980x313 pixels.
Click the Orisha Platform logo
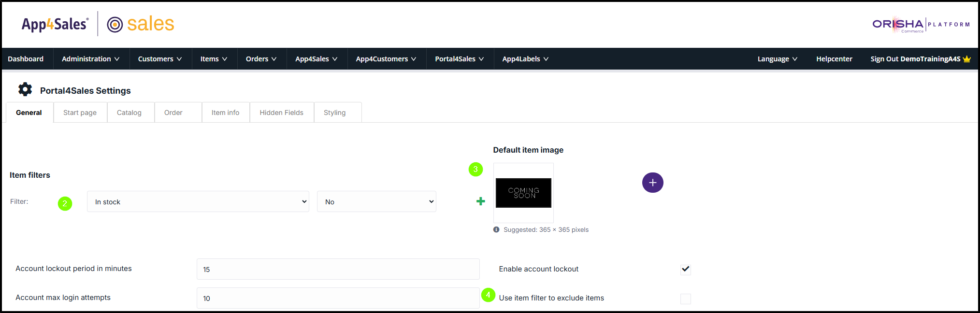(921, 25)
